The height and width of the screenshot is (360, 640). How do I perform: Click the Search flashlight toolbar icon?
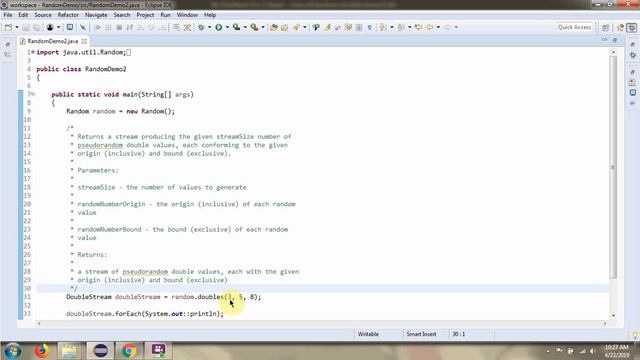(x=296, y=27)
